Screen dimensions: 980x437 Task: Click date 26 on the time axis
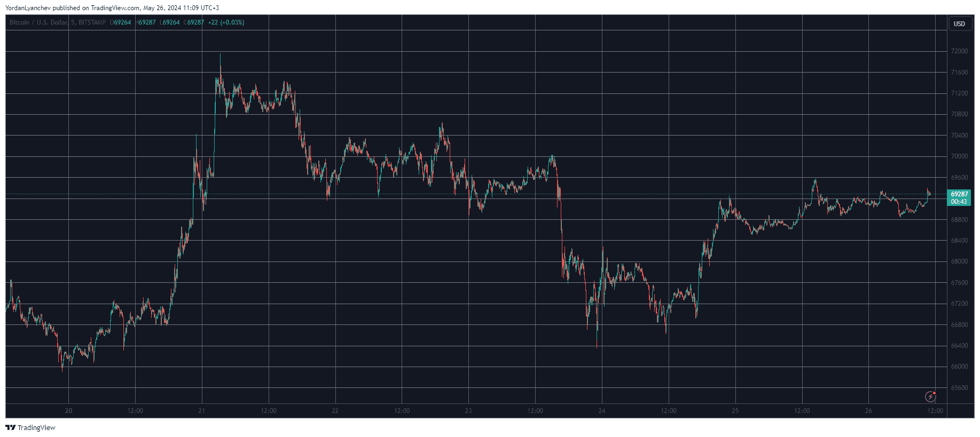pyautogui.click(x=868, y=411)
